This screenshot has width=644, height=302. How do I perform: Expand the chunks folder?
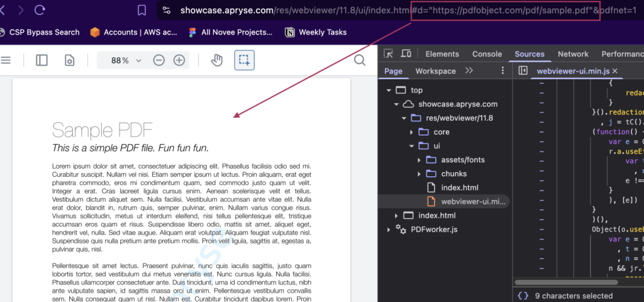pos(419,174)
